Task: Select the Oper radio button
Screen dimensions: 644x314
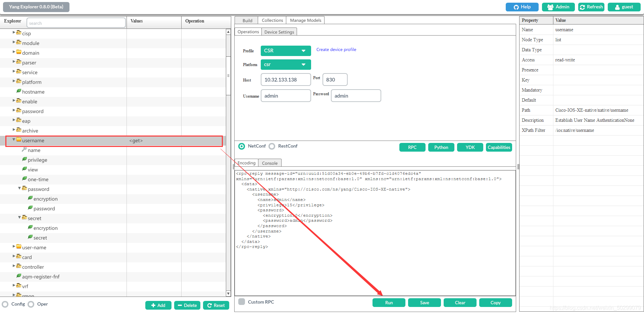Action: tap(31, 304)
